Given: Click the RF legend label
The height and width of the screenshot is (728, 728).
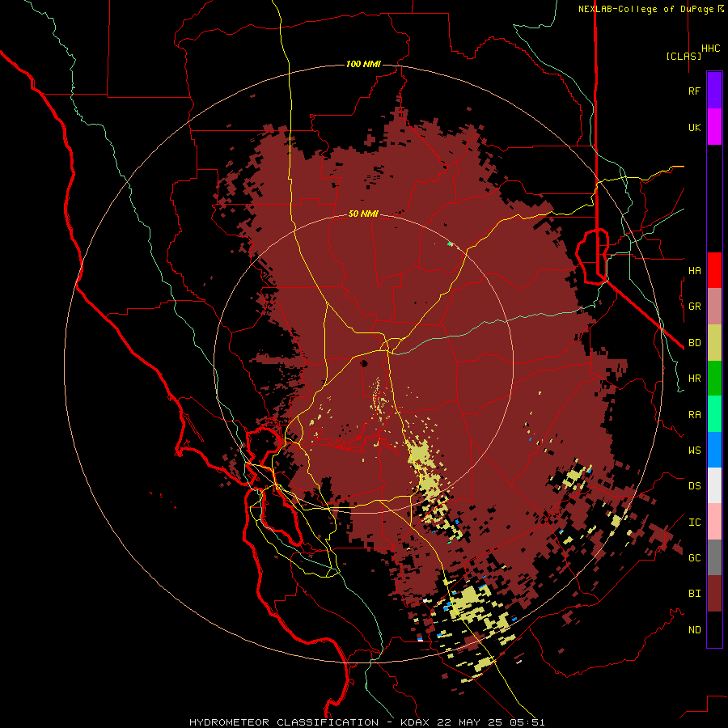Looking at the screenshot, I should coord(694,91).
